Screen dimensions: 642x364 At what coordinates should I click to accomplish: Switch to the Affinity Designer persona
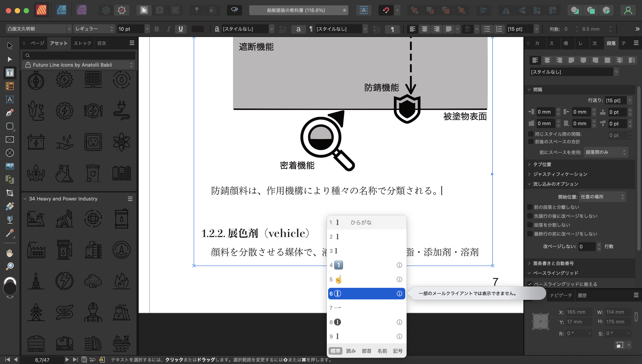point(61,10)
